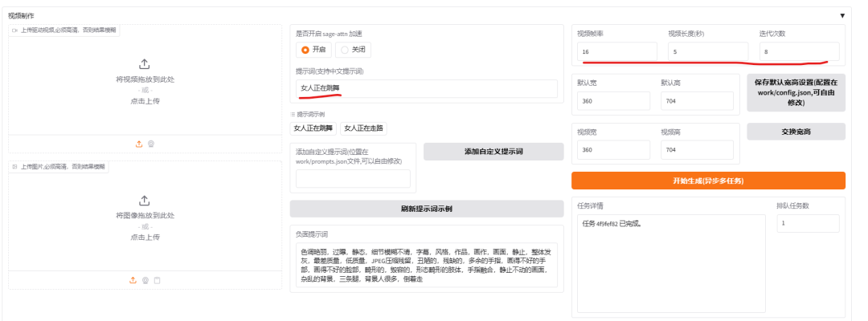Screen dimensions: 868x321
Task: Click 点击上传 in the image drop area
Action: 145,237
